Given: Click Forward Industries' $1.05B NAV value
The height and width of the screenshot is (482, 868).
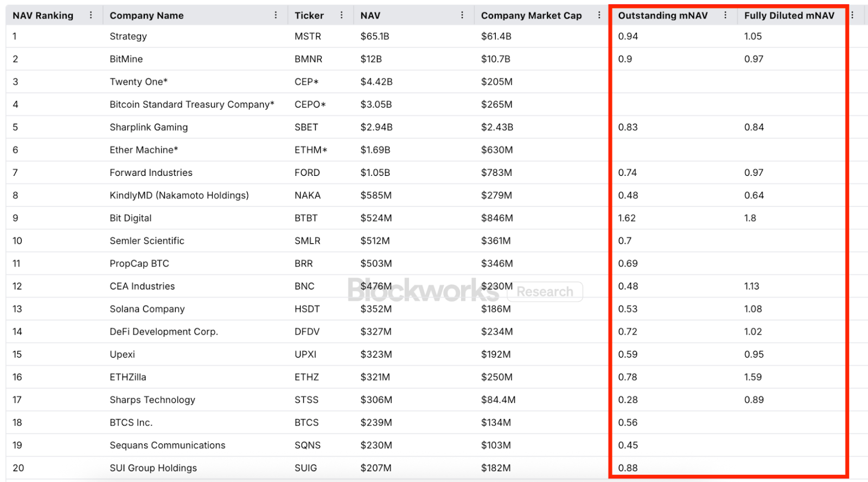Looking at the screenshot, I should (375, 173).
